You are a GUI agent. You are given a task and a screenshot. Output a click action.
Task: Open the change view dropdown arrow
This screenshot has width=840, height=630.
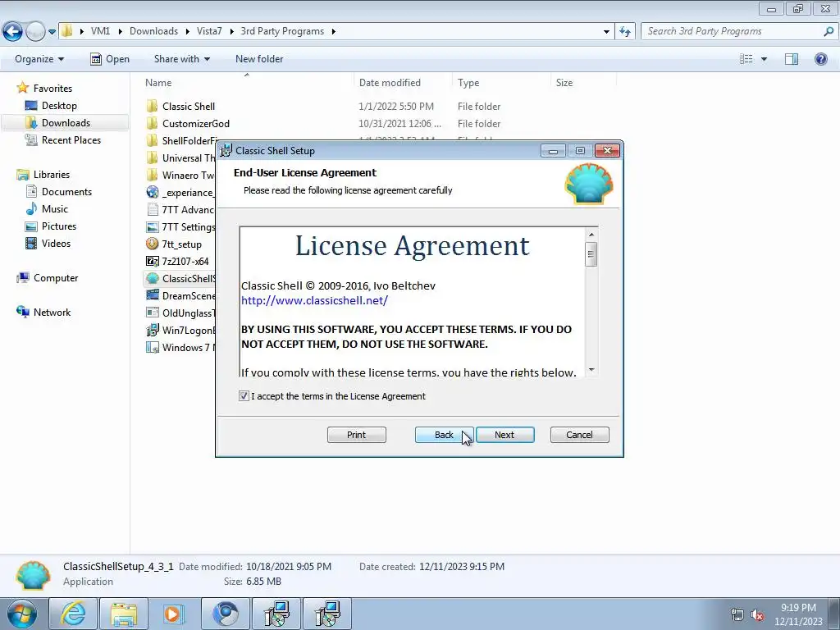[x=764, y=59]
